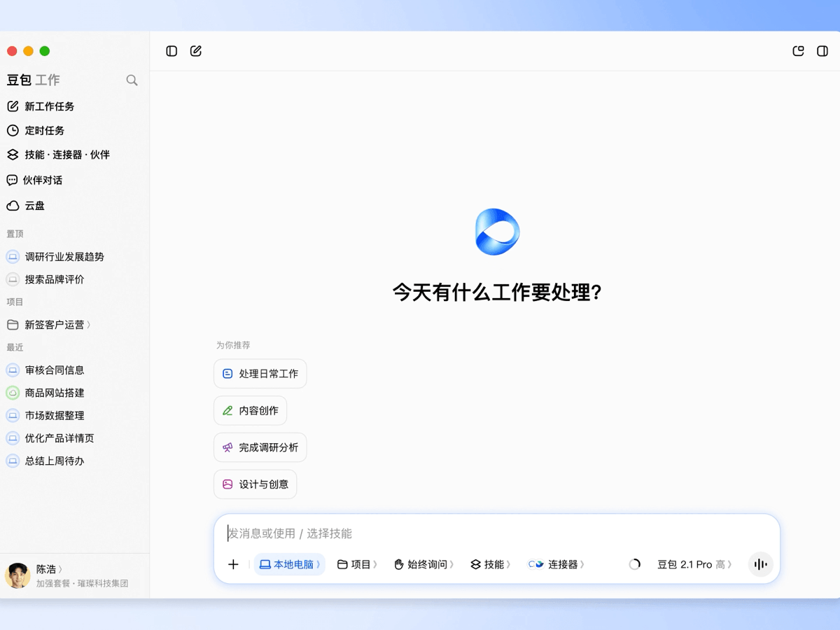Click the folder icon beside 新签客户运营

click(x=13, y=325)
